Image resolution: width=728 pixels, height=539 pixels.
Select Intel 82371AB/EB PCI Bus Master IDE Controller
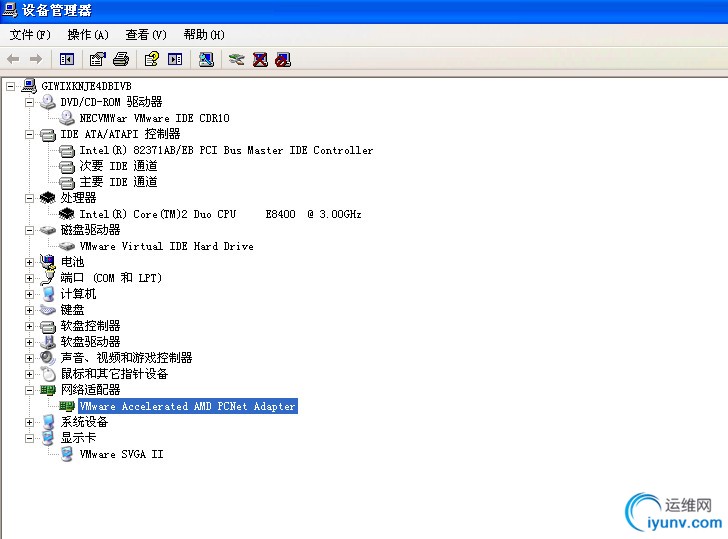pos(226,150)
